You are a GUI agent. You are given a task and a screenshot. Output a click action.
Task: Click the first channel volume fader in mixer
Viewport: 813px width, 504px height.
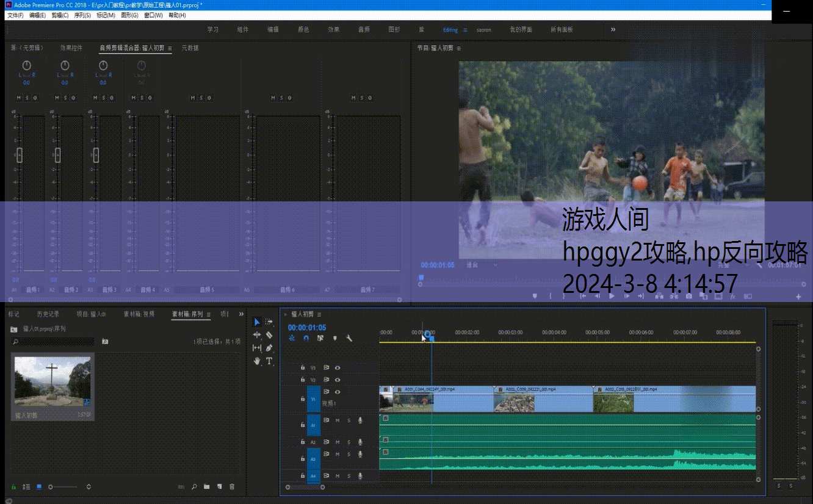point(20,156)
